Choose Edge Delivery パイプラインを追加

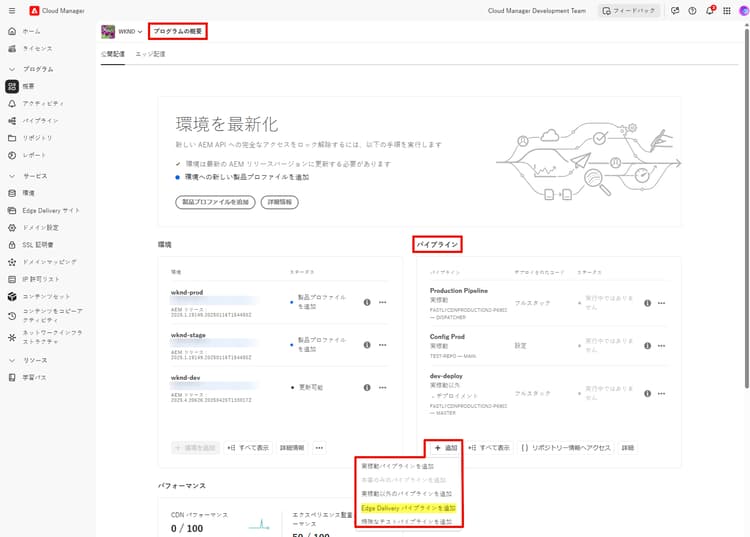click(408, 508)
